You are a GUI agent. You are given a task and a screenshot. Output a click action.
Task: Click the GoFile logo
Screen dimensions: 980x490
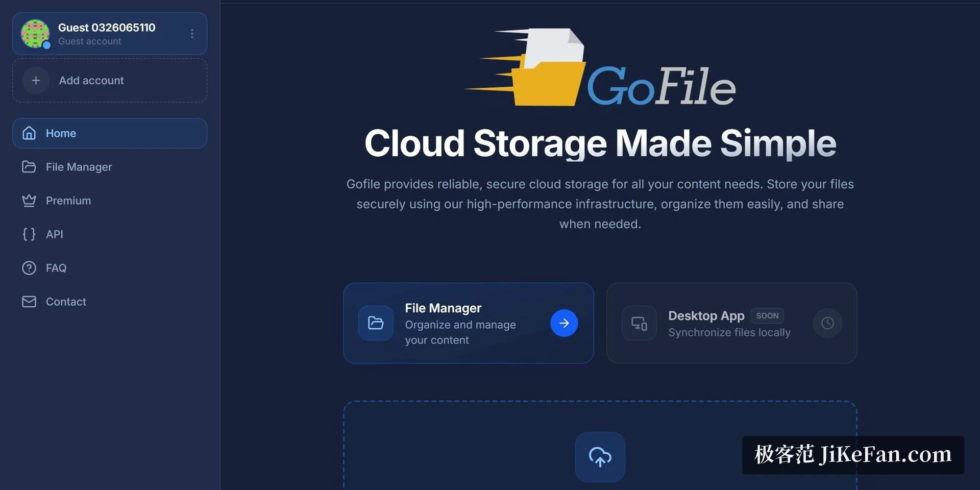pyautogui.click(x=600, y=67)
